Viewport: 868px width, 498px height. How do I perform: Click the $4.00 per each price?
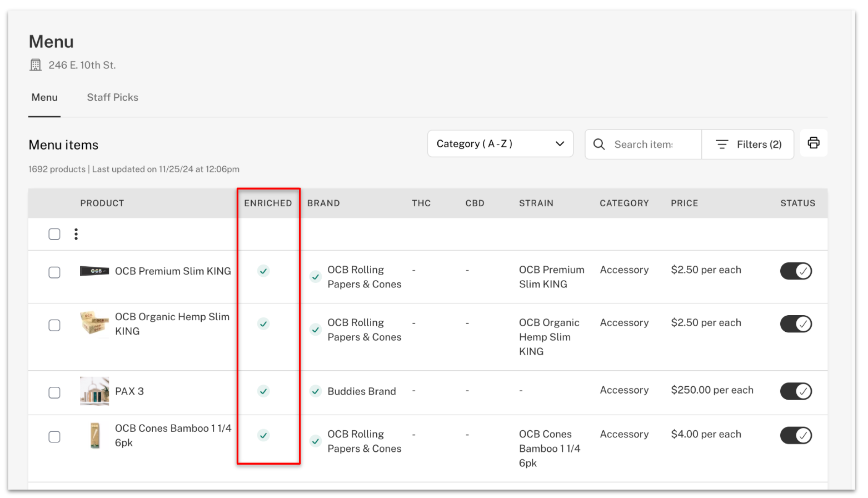click(x=706, y=434)
